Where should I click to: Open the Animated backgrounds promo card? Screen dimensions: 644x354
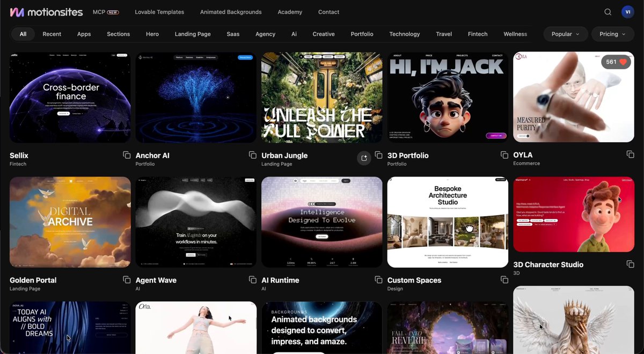pos(322,328)
